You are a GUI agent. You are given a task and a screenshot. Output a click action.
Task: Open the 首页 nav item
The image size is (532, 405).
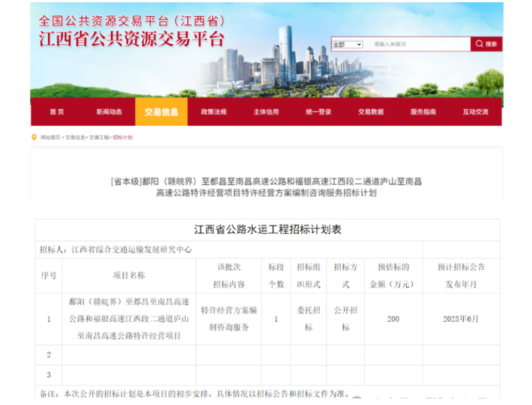pos(57,111)
